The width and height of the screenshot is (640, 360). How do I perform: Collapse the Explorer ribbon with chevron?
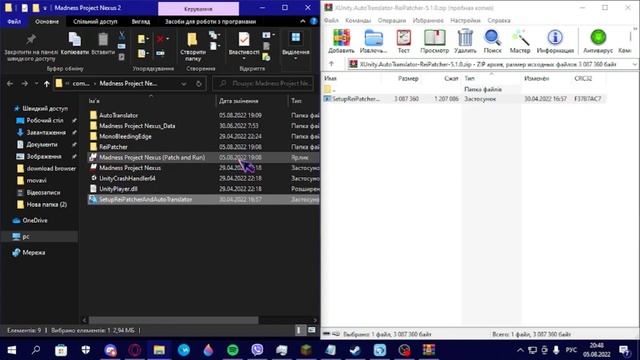302,21
